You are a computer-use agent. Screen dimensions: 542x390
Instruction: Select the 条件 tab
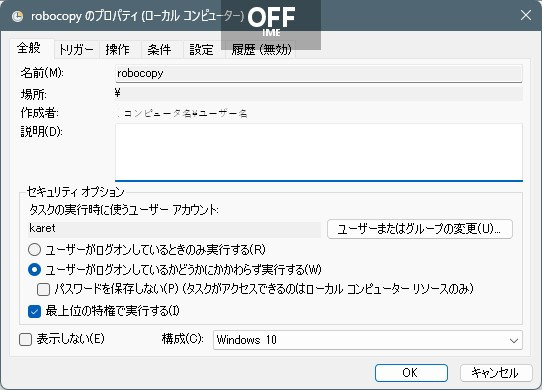[x=159, y=50]
